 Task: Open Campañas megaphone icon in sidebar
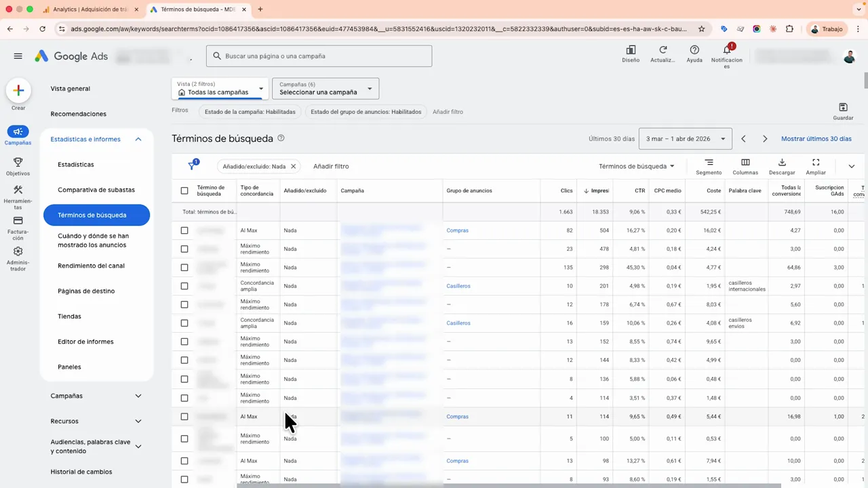tap(18, 131)
